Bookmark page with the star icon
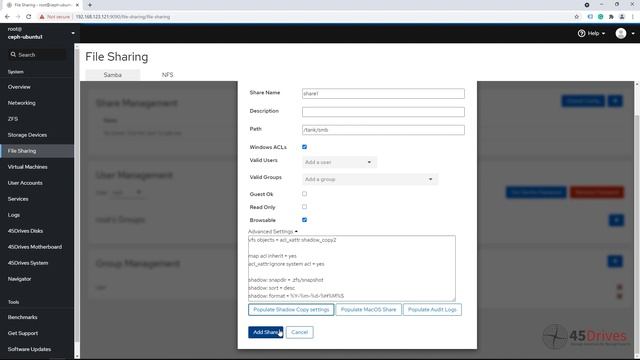The image size is (640, 360). (576, 17)
